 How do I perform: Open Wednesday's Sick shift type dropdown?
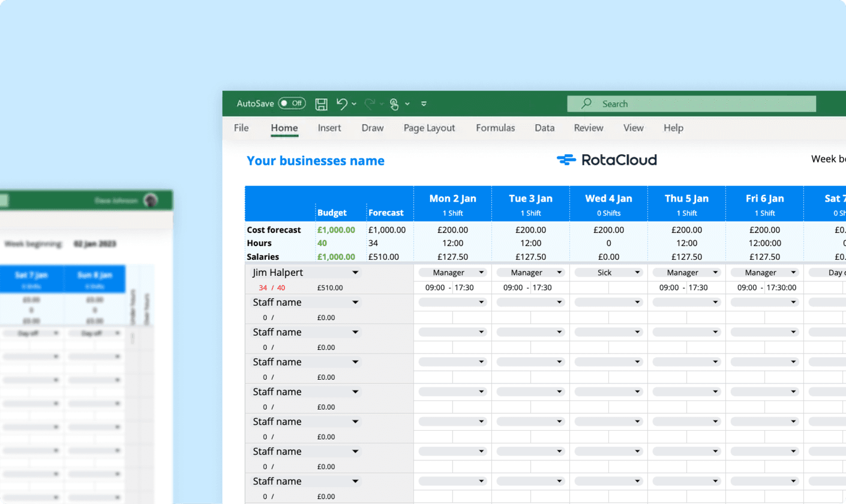pyautogui.click(x=637, y=272)
